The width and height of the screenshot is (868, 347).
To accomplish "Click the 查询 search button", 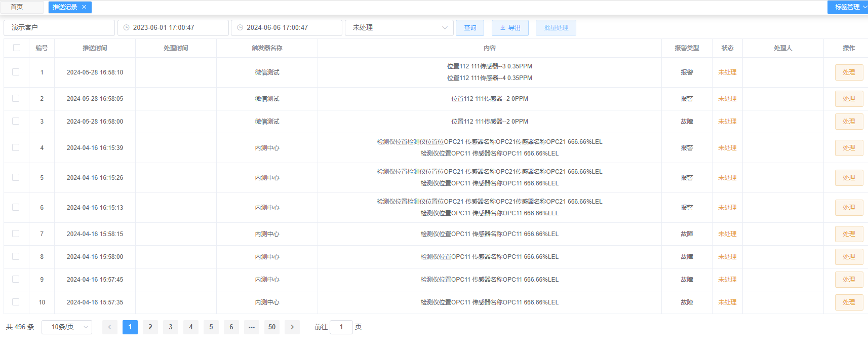I will click(470, 28).
